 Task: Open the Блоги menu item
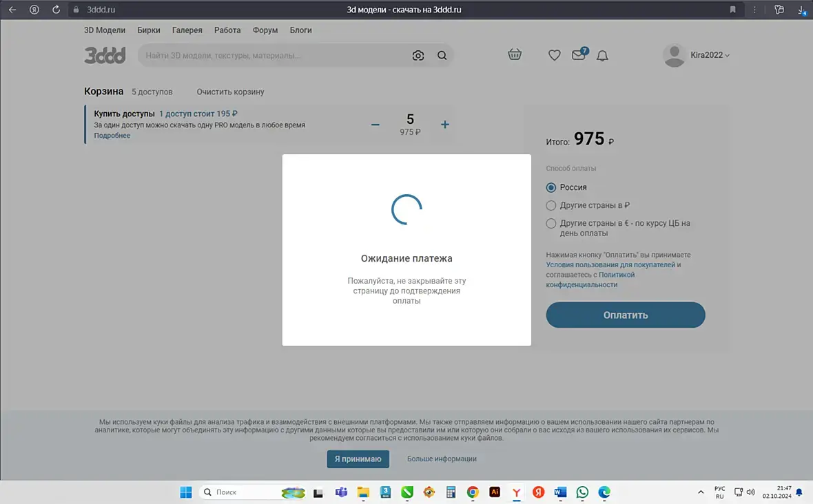300,30
